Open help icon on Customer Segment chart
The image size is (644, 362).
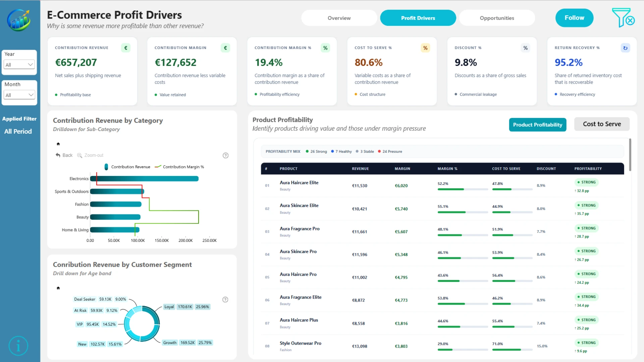[x=225, y=300]
